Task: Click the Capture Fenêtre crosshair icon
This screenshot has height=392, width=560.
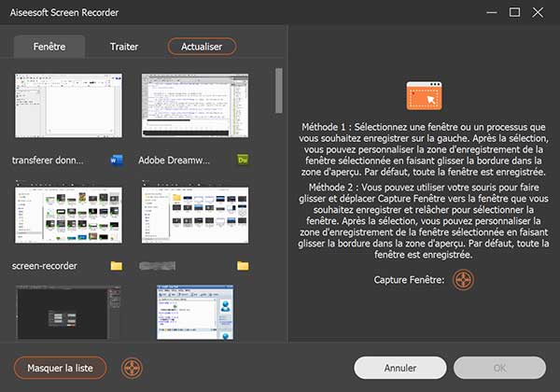Action: pyautogui.click(x=464, y=279)
